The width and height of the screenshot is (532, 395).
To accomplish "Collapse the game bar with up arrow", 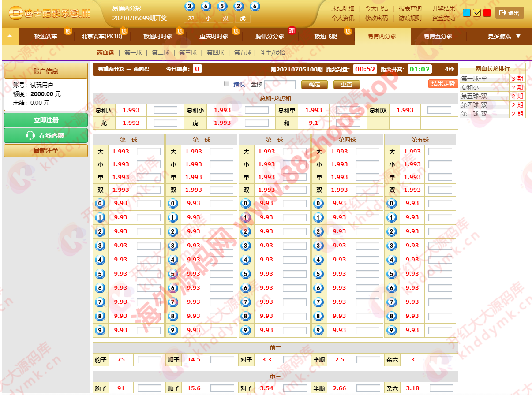I will coord(10,36).
